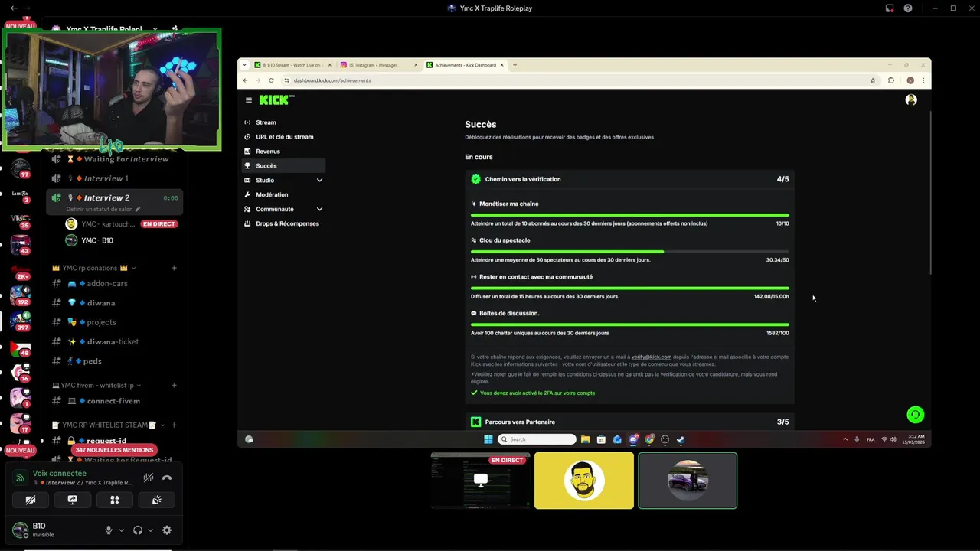
Task: Open the Discord soundboard button
Action: click(x=156, y=500)
